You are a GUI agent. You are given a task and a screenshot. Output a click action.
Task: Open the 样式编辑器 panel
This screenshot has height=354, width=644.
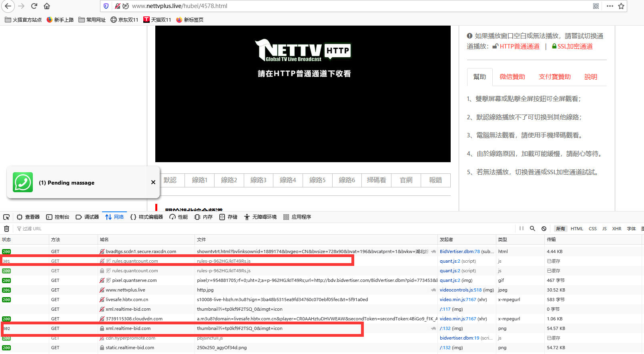coord(146,217)
